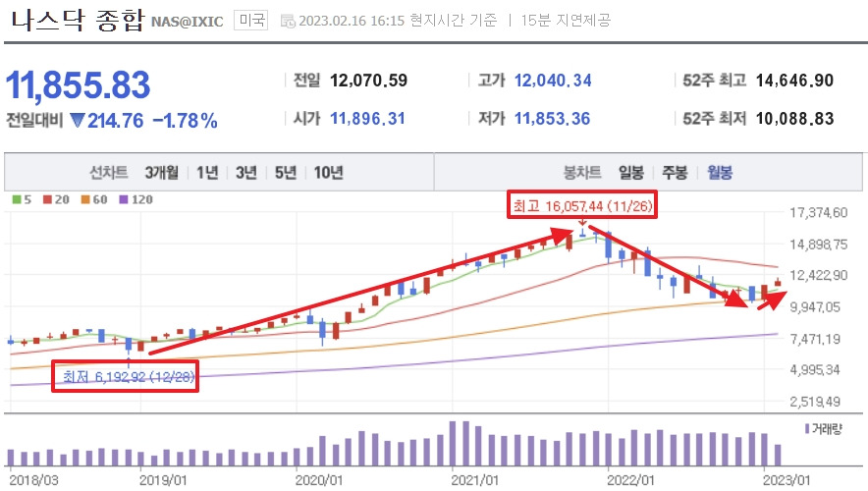Click the 고가 value 12,040.34
The width and height of the screenshot is (868, 491).
tap(553, 81)
